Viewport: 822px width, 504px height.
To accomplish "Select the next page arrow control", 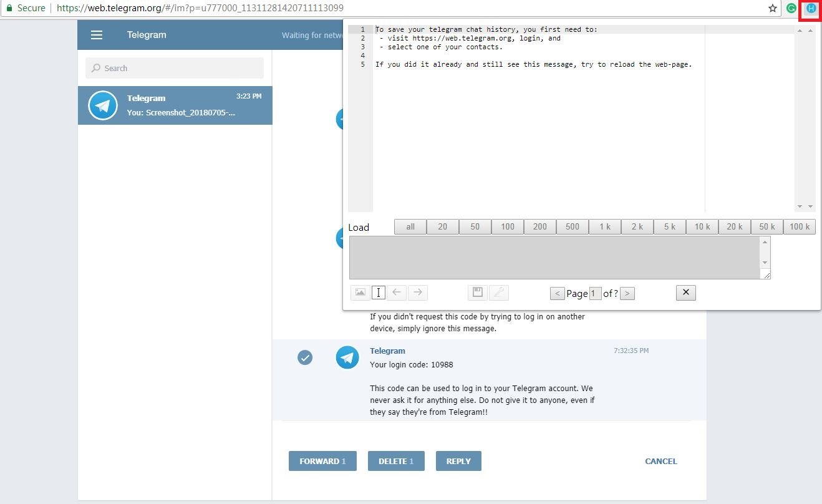I will [x=627, y=293].
